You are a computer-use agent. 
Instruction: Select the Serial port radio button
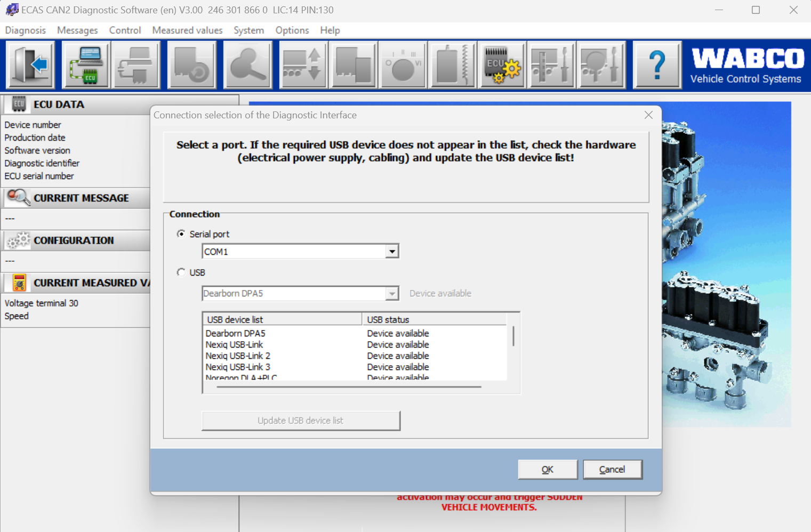pos(181,234)
